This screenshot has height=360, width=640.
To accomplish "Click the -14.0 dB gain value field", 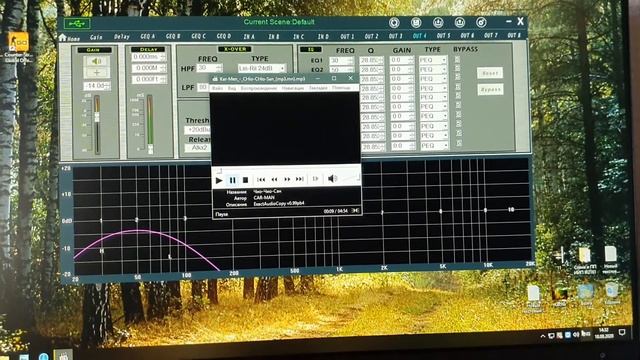I will click(x=97, y=86).
